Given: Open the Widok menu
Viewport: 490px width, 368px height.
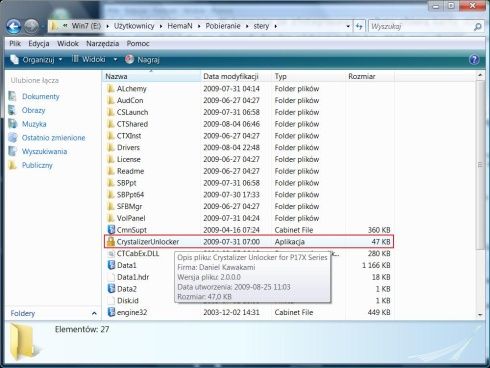Looking at the screenshot, I should (x=68, y=44).
